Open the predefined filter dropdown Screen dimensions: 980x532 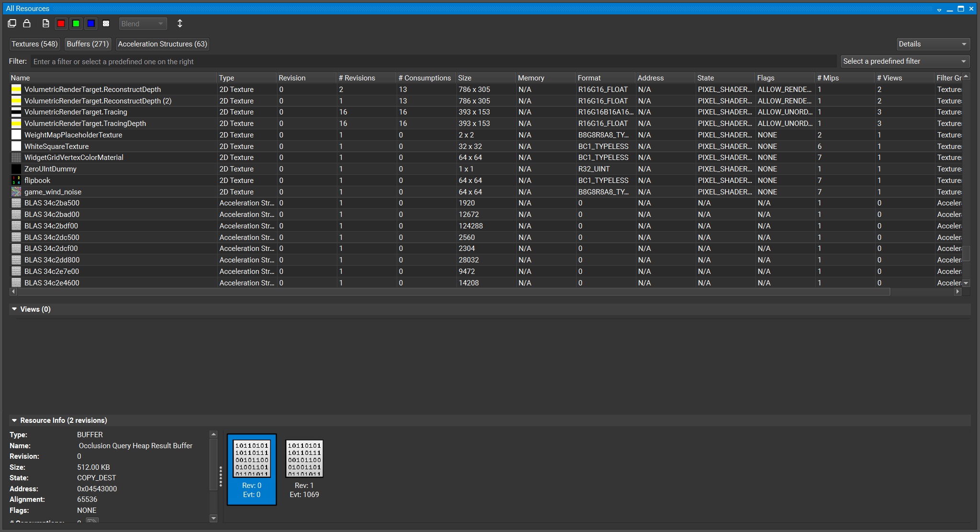tap(905, 61)
